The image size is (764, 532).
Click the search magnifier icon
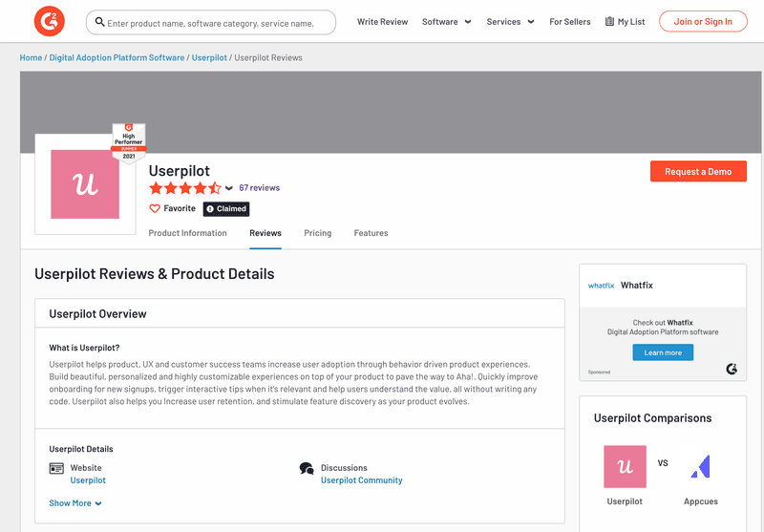99,22
